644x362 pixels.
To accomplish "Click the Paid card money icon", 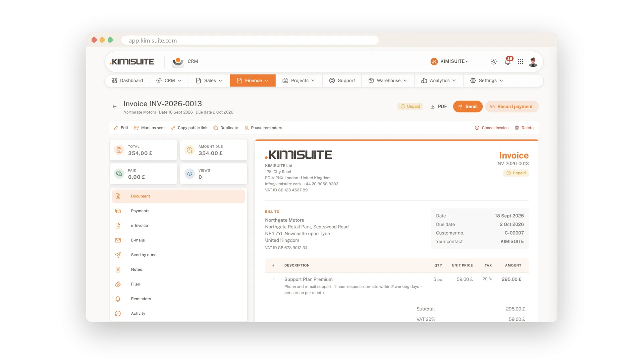I will click(x=119, y=174).
